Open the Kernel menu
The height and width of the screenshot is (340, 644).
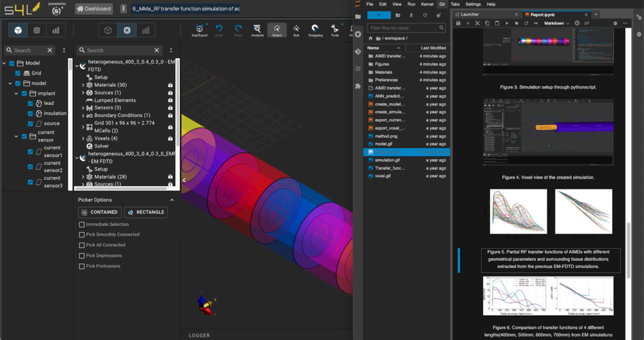(x=428, y=4)
